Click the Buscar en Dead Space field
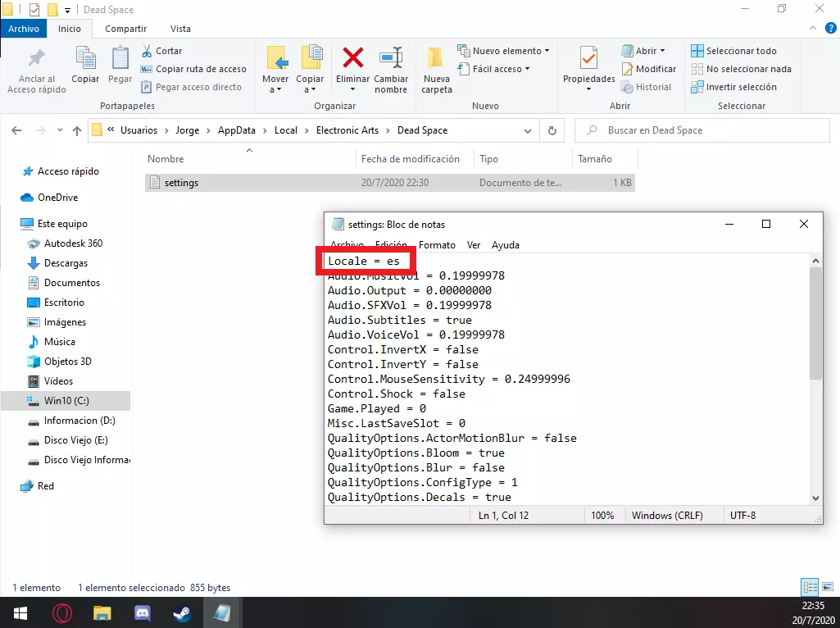The image size is (840, 628). 702,130
